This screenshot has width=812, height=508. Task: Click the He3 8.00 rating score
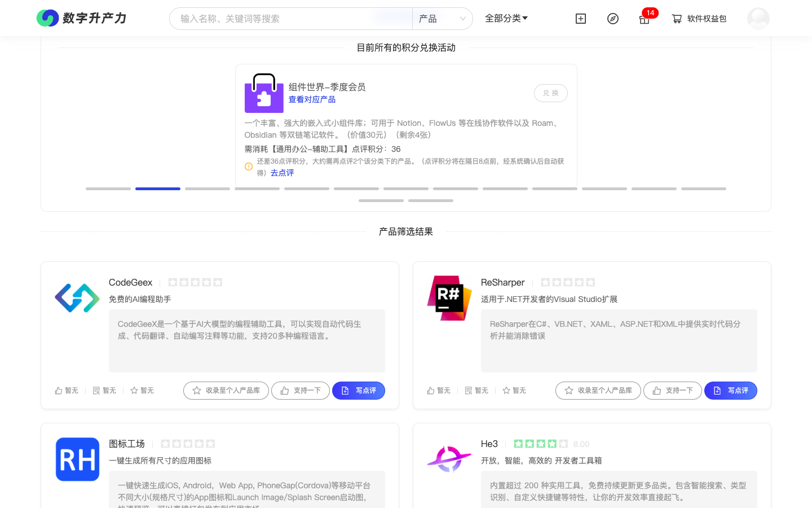pyautogui.click(x=581, y=444)
